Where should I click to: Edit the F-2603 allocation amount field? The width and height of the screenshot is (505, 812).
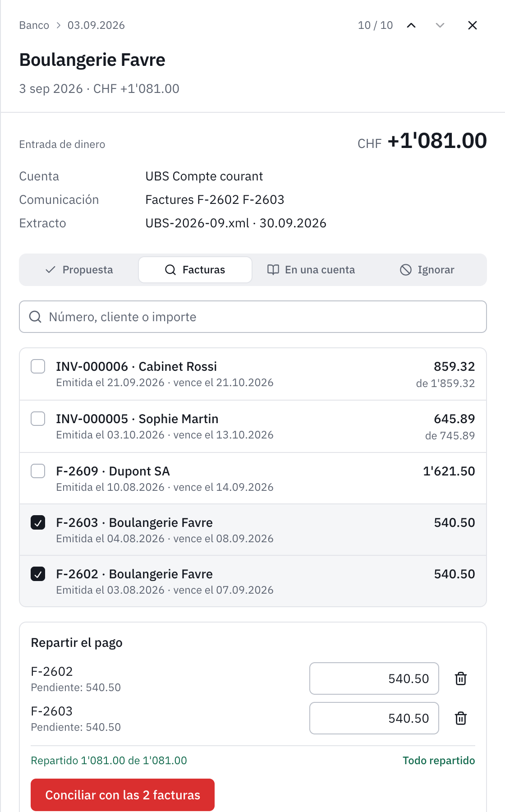(x=374, y=718)
